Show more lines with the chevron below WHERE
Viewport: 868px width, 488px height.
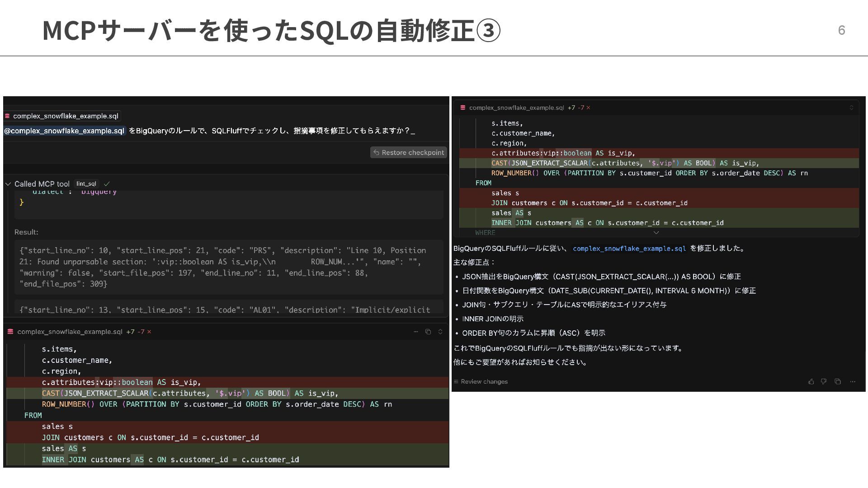656,233
